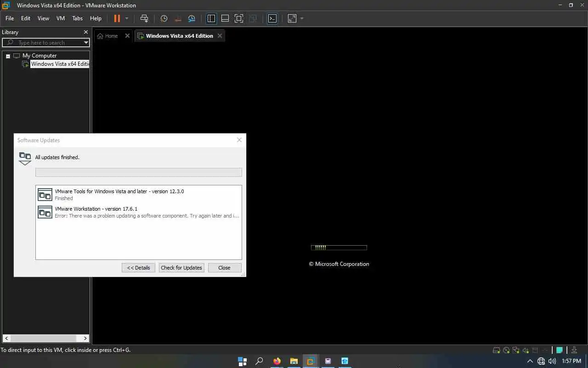Open the Snapshot Manager icon
This screenshot has height=368, width=588.
click(192, 18)
